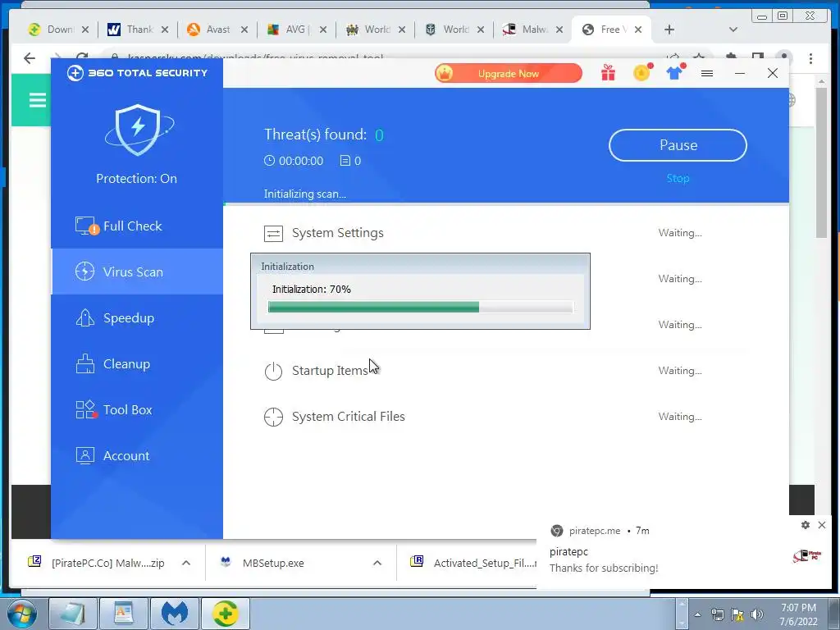Open 360 Total Security taskbar icon
840x630 pixels.
click(x=225, y=614)
